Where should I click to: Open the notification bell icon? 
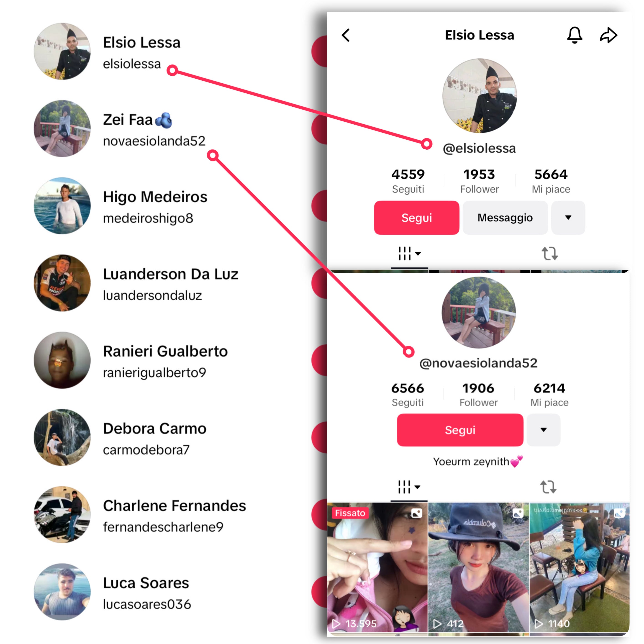(x=575, y=35)
